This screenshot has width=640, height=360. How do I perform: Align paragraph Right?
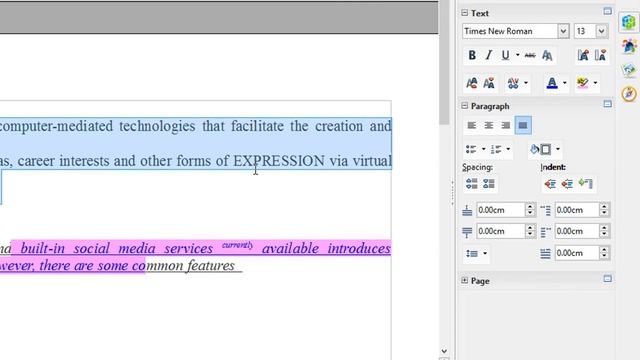[506, 125]
